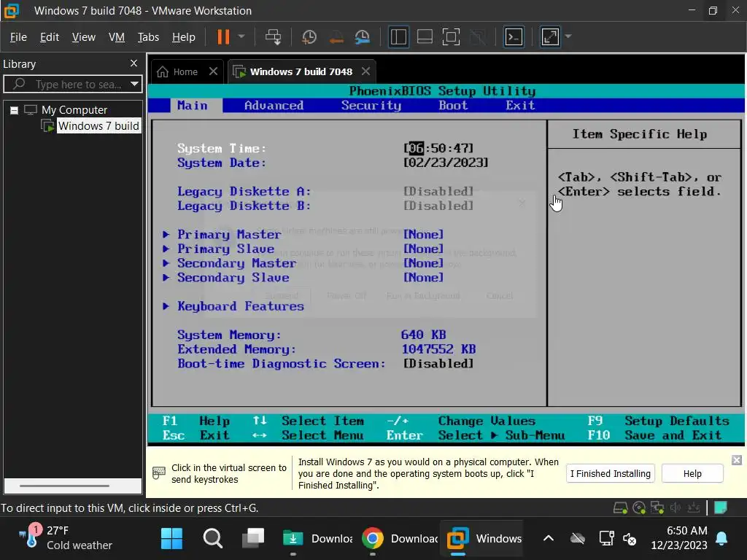This screenshot has width=747, height=560.
Task: Click the sound card status icon
Action: click(675, 508)
